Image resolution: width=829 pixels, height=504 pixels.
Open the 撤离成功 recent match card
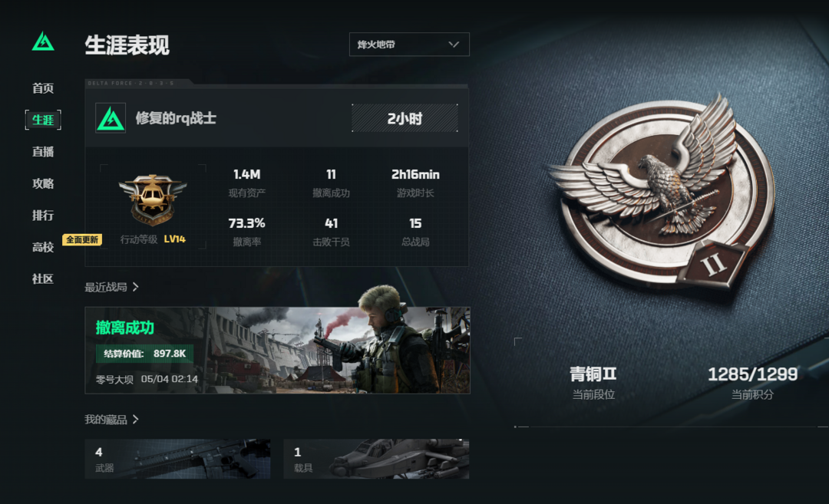pyautogui.click(x=277, y=350)
